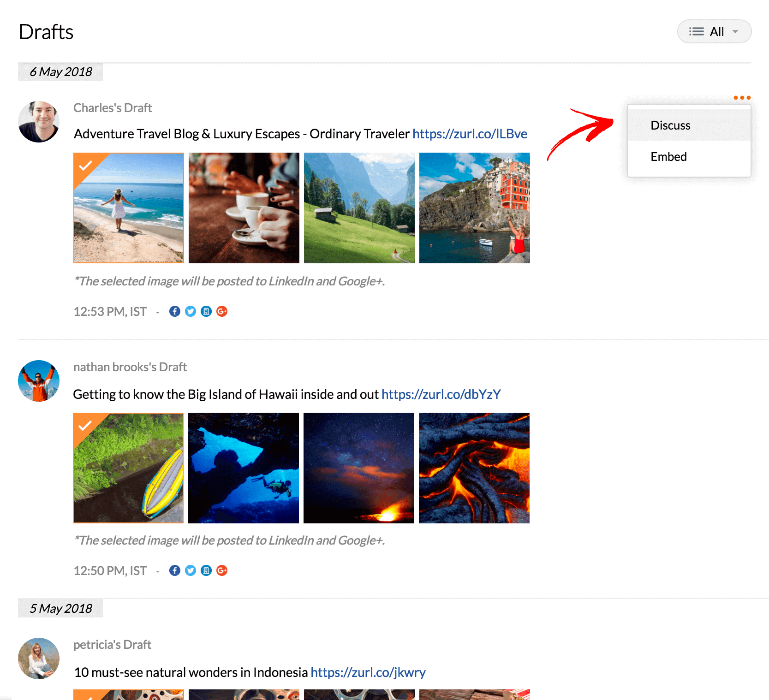Select the coffee cups image in Charles's draft
The height and width of the screenshot is (700, 769).
coord(244,208)
